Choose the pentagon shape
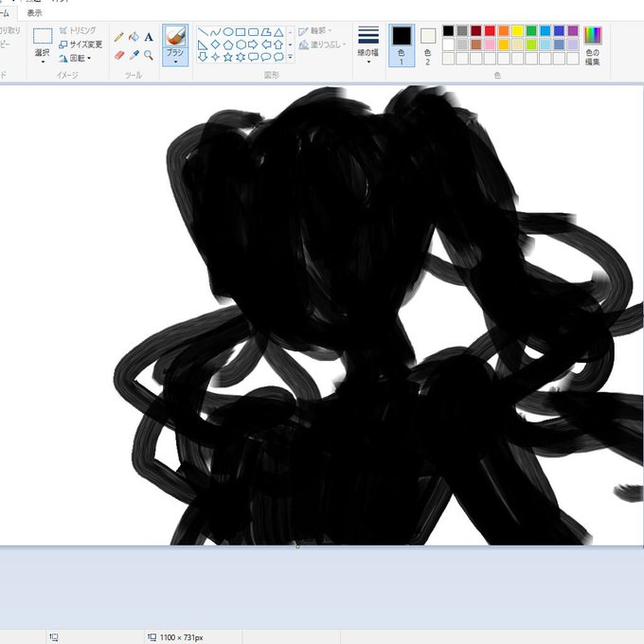Screen dimensions: 644x644 [x=228, y=45]
